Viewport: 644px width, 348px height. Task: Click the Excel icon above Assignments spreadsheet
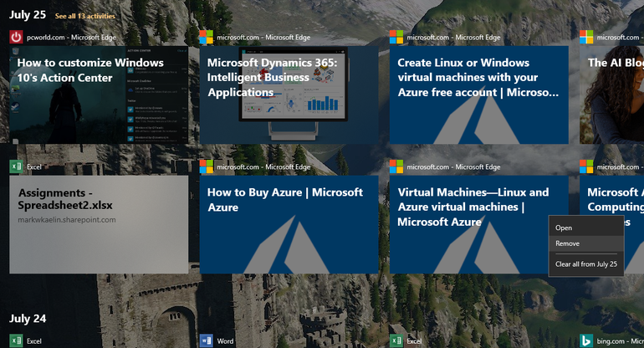coord(16,166)
